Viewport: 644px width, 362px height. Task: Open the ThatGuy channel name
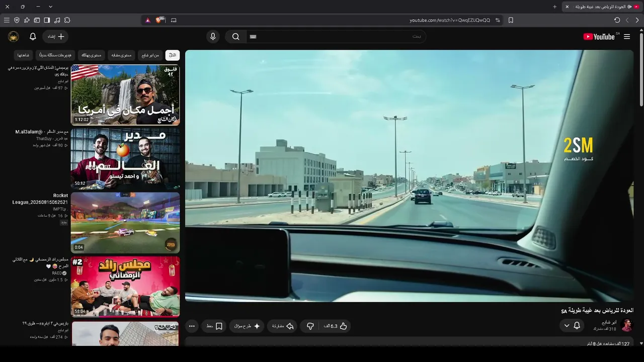(44, 139)
